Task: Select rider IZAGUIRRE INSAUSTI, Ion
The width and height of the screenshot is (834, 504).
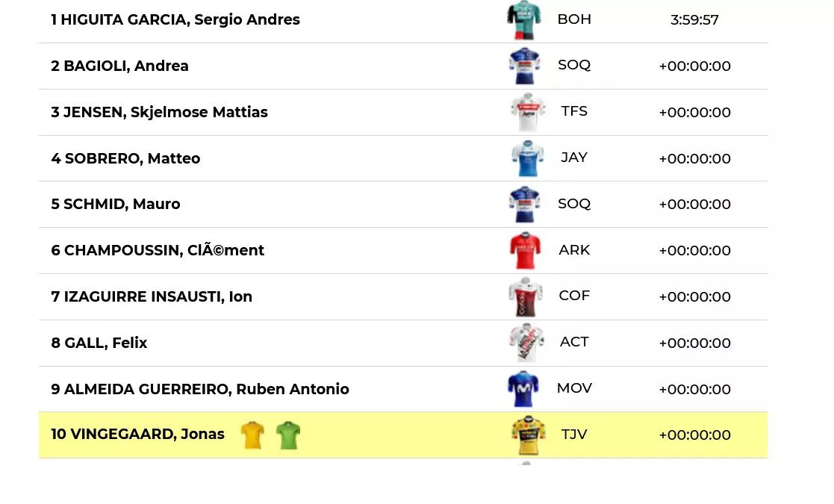Action: (x=152, y=296)
